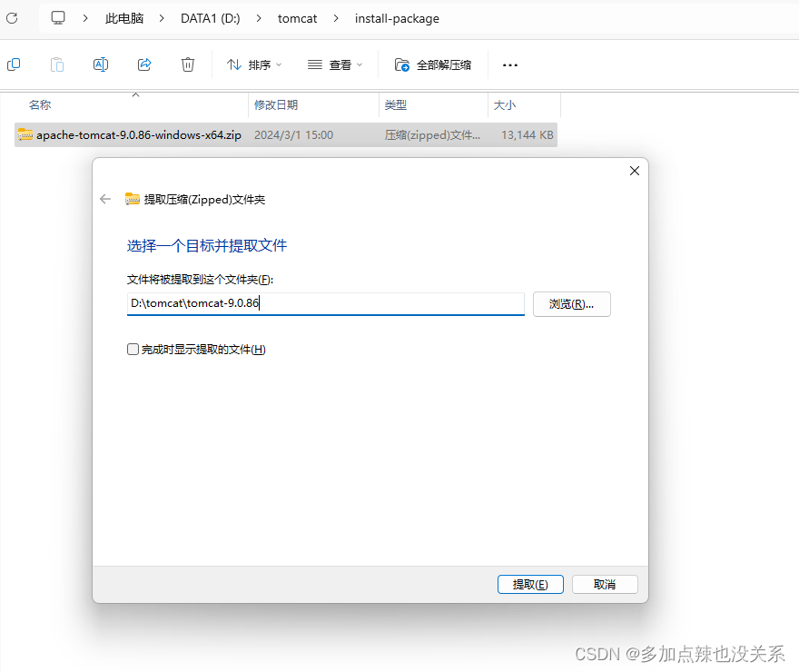Viewport: 799px width, 672px height.
Task: Open the 查看 view dropdown
Action: (x=335, y=64)
